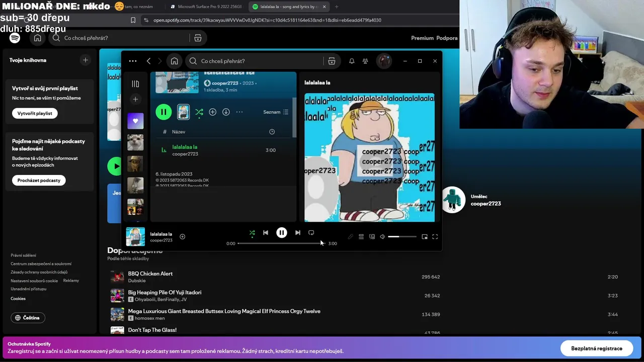This screenshot has width=644, height=362.
Task: Enter fullscreen mode in player bar
Action: [x=435, y=237]
